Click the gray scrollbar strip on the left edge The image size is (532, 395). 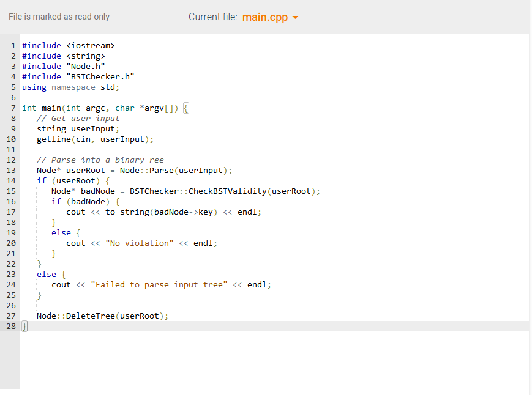3,183
